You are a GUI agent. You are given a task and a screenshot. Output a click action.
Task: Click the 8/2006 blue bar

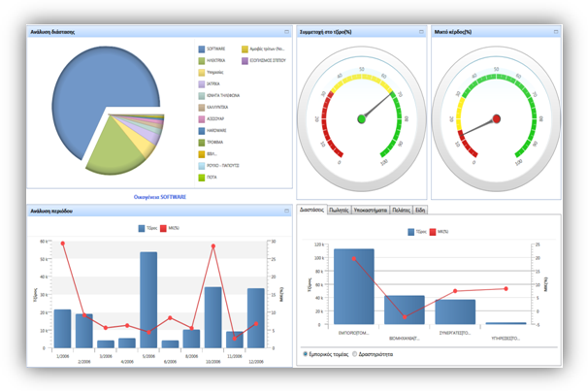(191, 339)
